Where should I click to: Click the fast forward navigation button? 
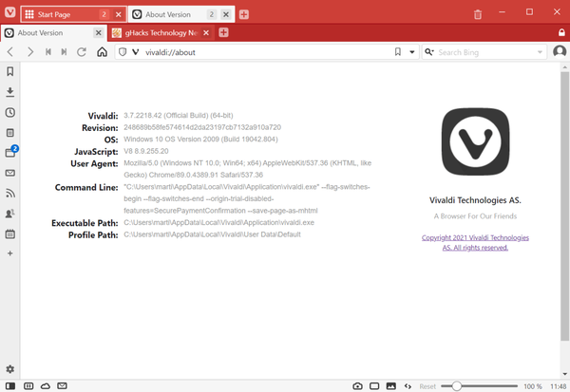click(x=64, y=52)
